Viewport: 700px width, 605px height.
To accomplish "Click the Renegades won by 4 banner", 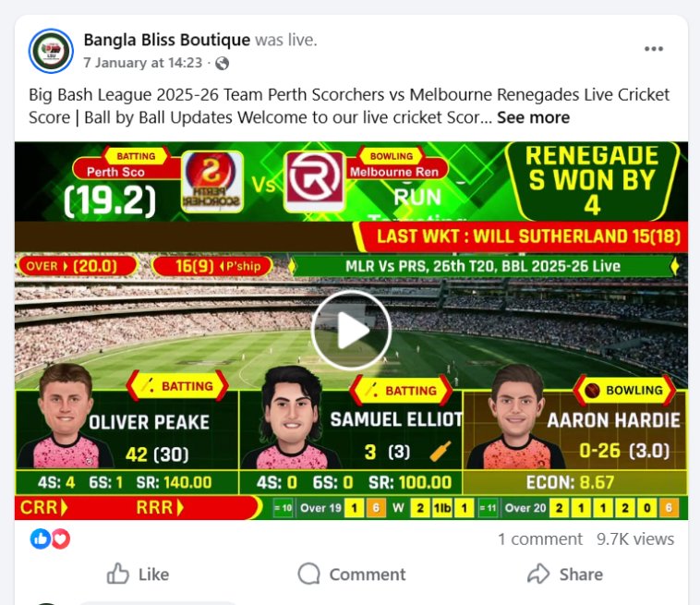I will 592,181.
